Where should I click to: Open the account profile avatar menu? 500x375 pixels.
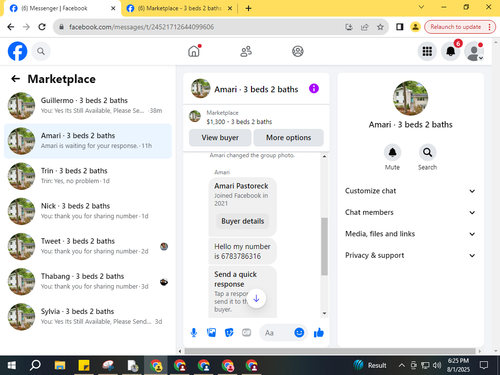pos(474,51)
